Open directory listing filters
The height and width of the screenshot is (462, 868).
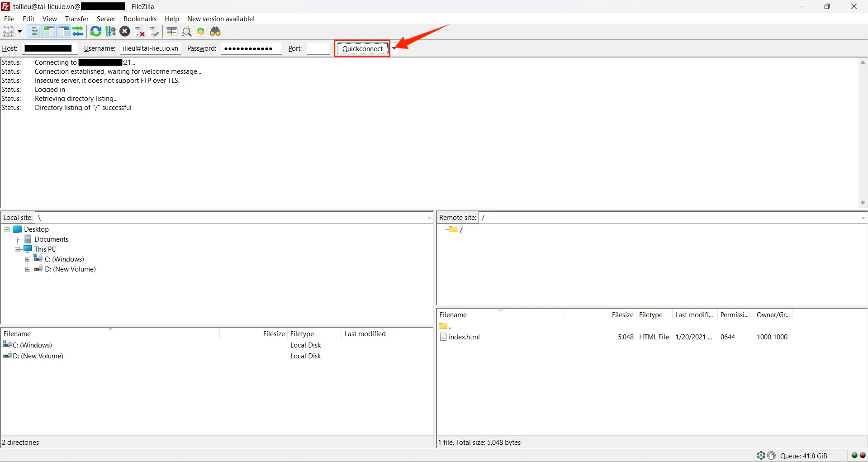[171, 31]
